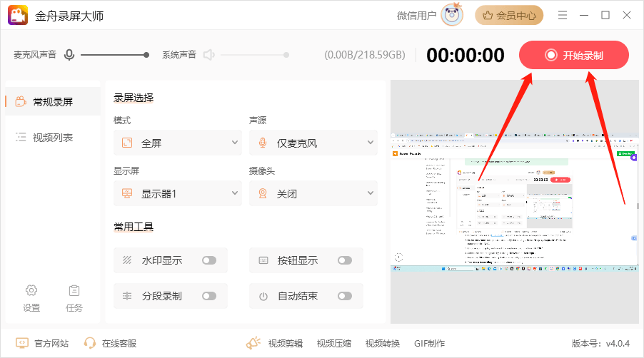Open settings via the gear icon

(x=31, y=290)
